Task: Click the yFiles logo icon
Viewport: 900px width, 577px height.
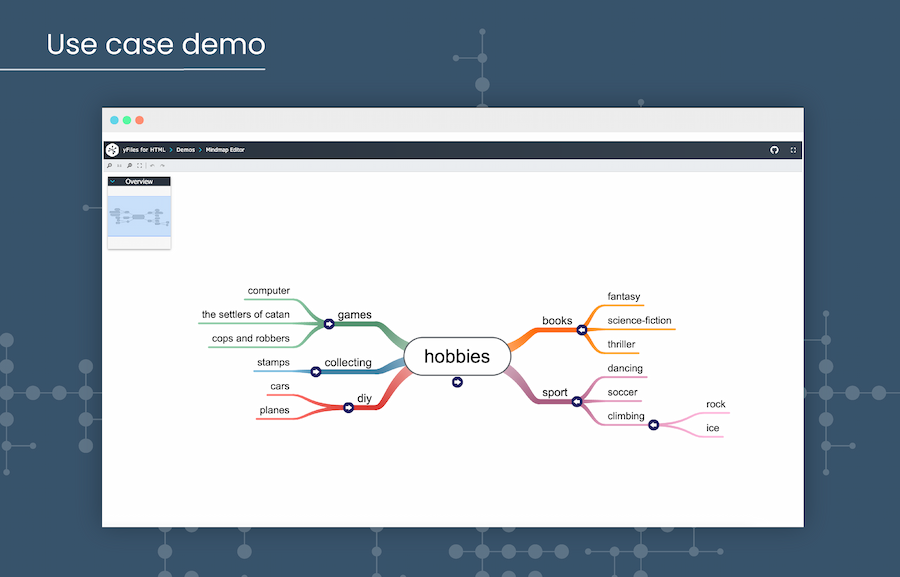Action: click(112, 150)
